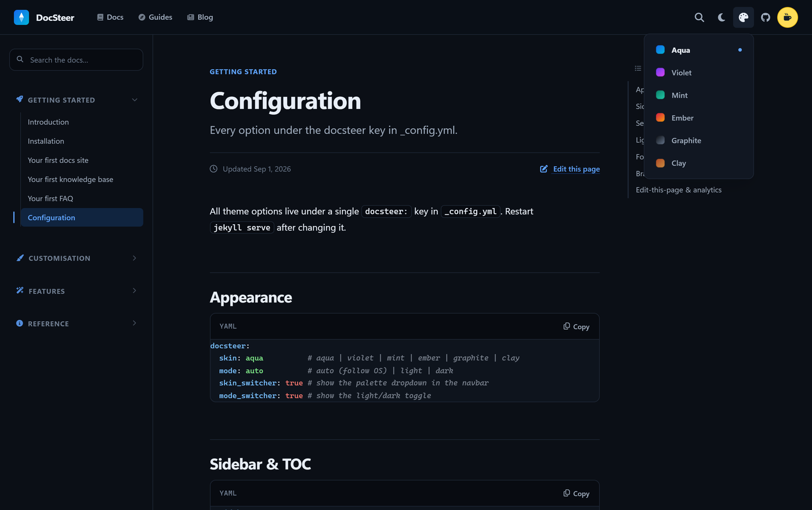Image resolution: width=812 pixels, height=510 pixels.
Task: Click the Appearance heading
Action: [x=251, y=297]
